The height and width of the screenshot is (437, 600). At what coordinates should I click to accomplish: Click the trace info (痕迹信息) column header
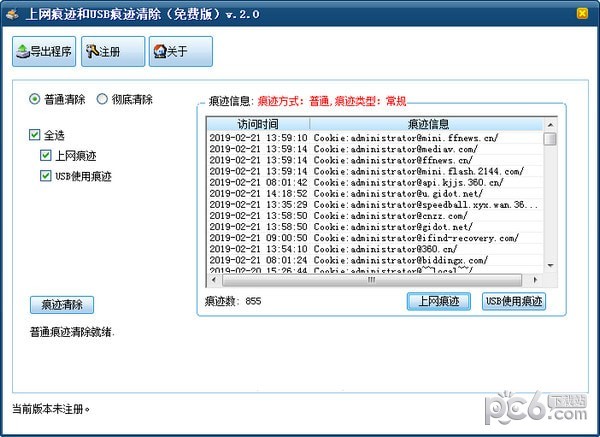pyautogui.click(x=426, y=124)
